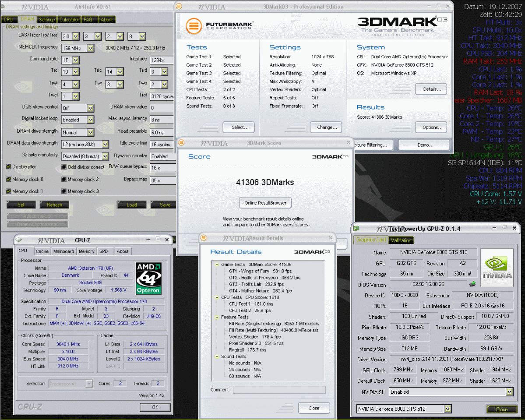
Task: Open the SPD tab in CPU-Z
Action: (x=104, y=251)
